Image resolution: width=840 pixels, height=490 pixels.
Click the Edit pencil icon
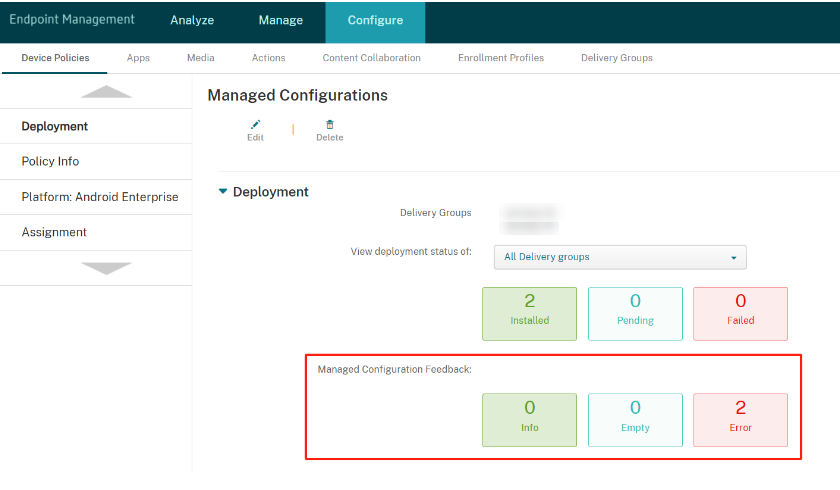click(x=255, y=125)
